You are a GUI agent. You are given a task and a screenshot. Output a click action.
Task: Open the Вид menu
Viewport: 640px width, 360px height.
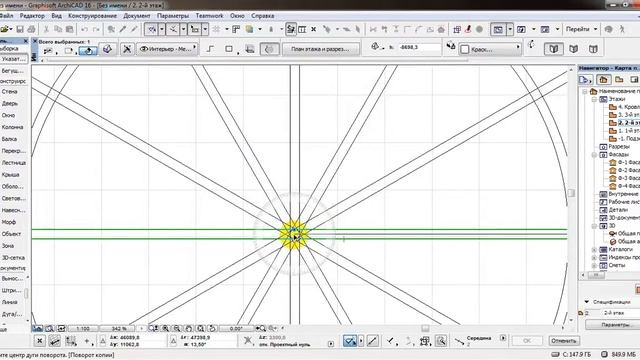[x=56, y=16]
